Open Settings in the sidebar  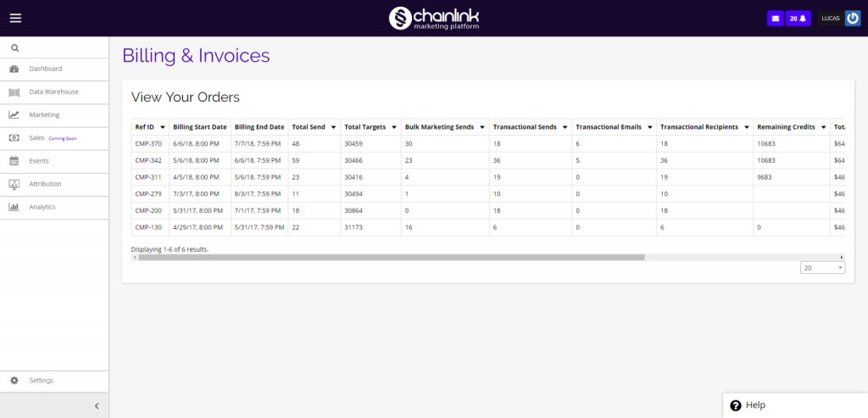pos(54,381)
